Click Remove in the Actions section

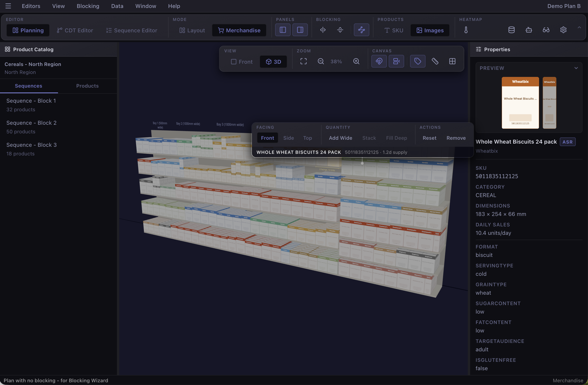coord(456,138)
